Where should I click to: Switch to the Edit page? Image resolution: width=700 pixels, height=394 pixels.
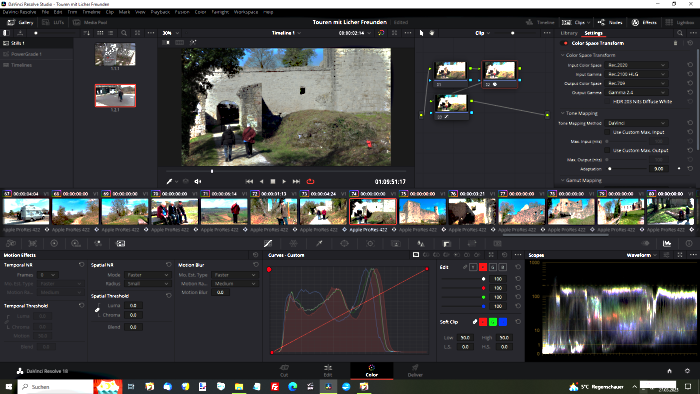(328, 370)
